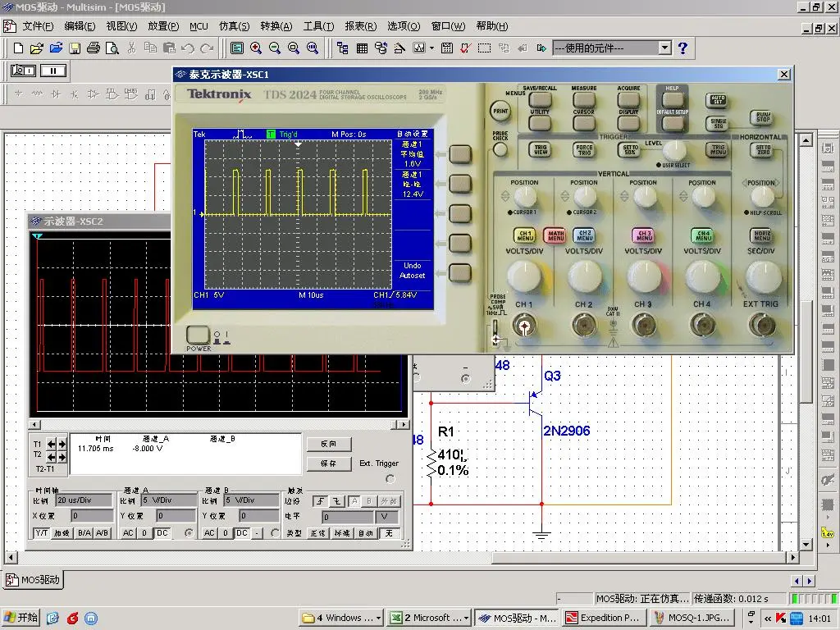Select falling edge trigger in XSC2
Screen dimensions: 840x630
(336, 501)
